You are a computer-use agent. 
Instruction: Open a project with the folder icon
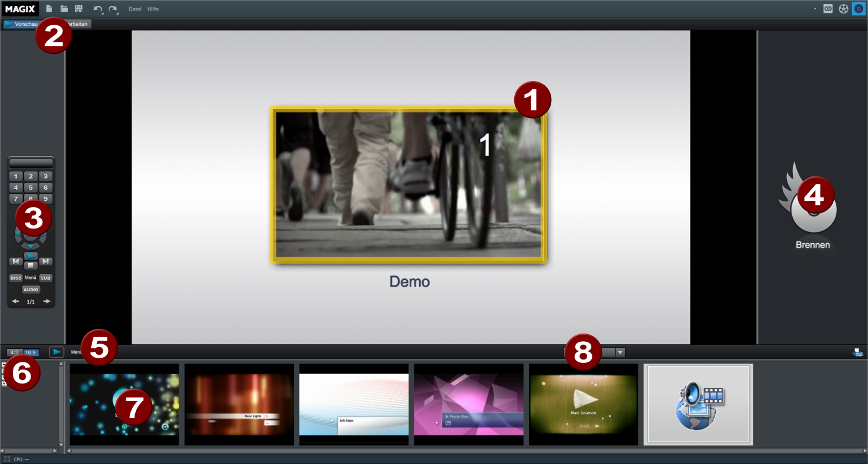pyautogui.click(x=64, y=9)
